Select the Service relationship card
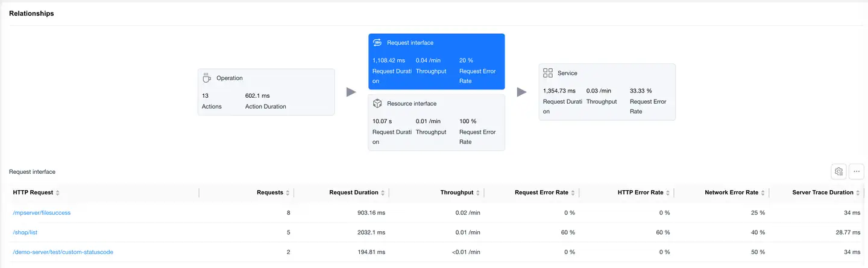 point(607,92)
